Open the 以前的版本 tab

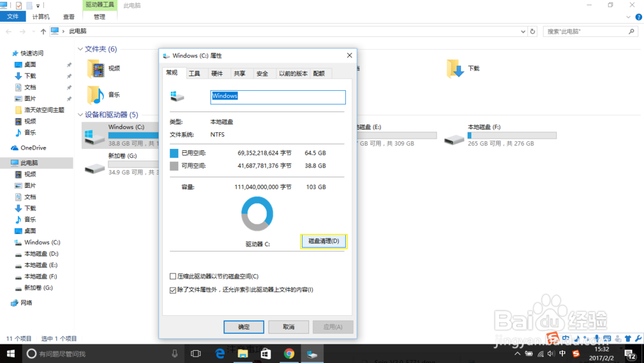coord(293,74)
